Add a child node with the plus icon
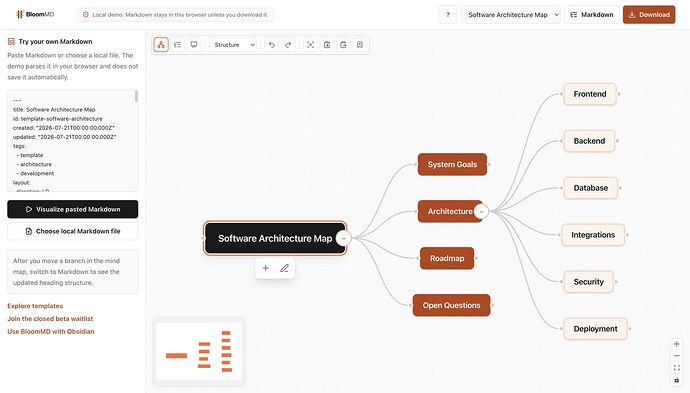Viewport: 690px width, 393px height. 265,268
